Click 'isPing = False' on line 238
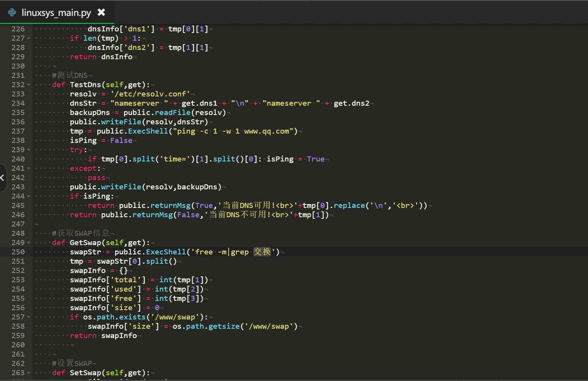This screenshot has width=588, height=381. [101, 141]
